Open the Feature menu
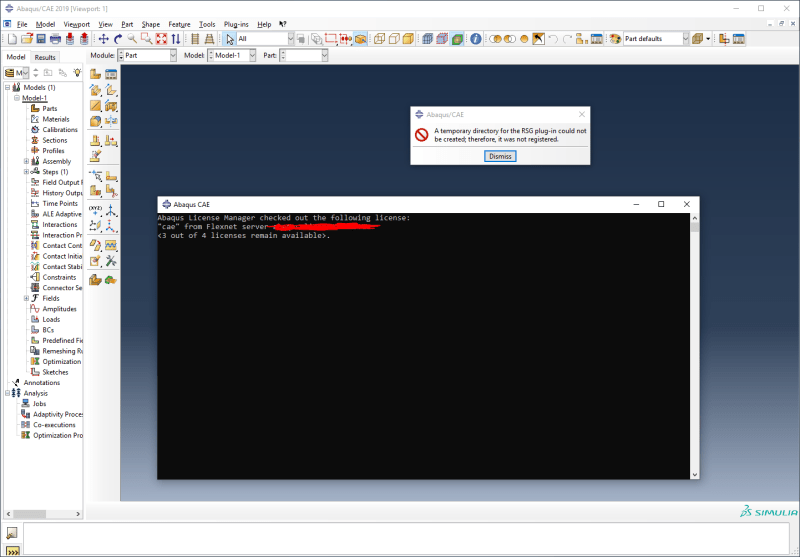The width and height of the screenshot is (800, 557). click(179, 24)
